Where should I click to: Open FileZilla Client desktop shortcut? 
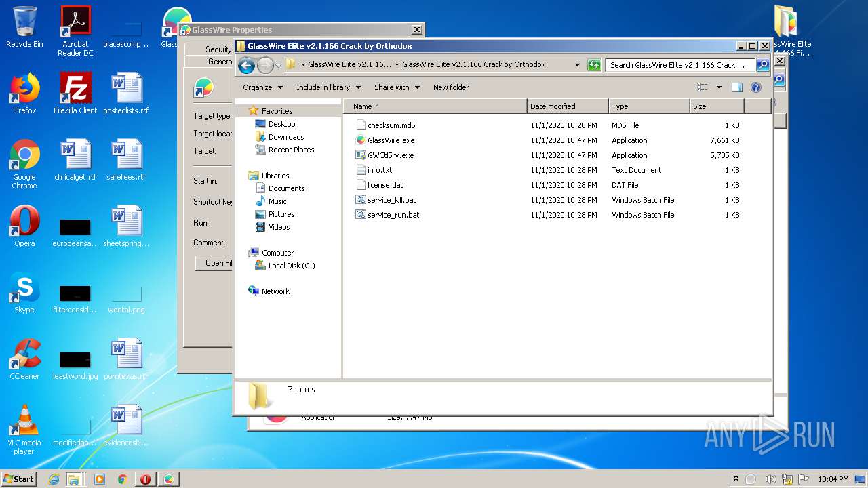click(x=75, y=94)
